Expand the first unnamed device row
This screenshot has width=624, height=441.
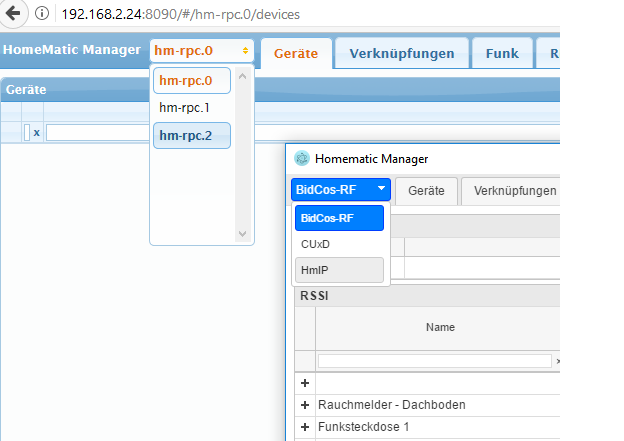[x=305, y=383]
